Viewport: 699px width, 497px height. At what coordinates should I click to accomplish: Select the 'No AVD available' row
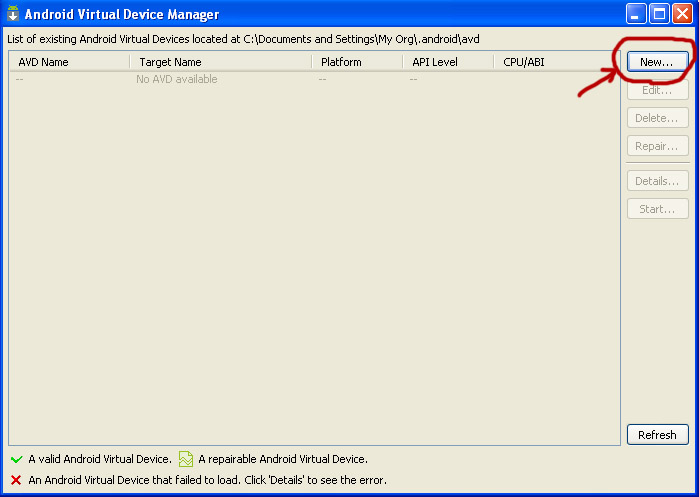pyautogui.click(x=177, y=79)
